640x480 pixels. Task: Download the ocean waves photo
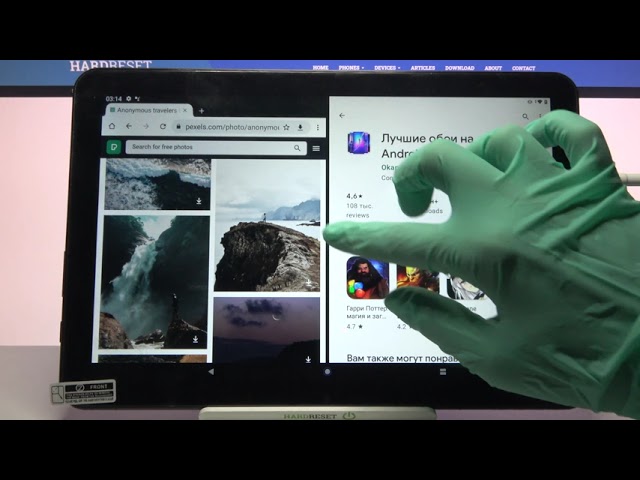pos(199,201)
